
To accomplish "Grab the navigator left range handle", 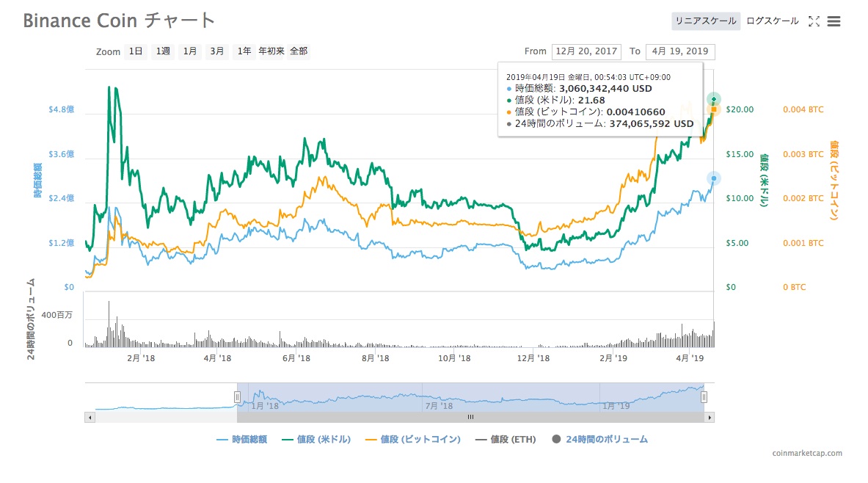I will [237, 397].
